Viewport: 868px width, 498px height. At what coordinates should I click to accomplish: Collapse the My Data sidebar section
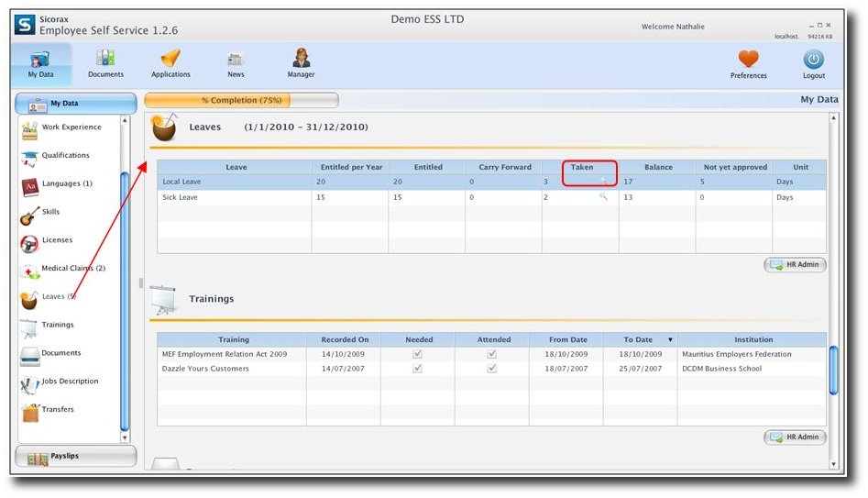click(x=76, y=104)
